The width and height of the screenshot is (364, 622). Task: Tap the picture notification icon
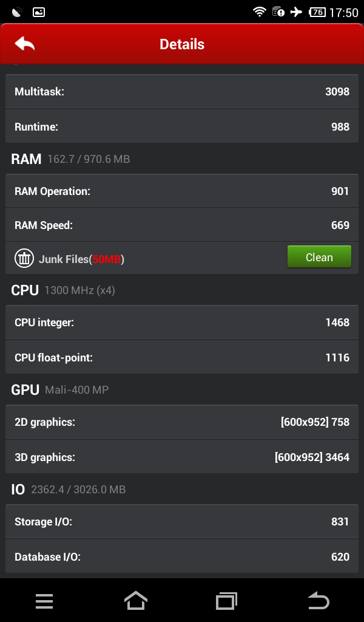pos(38,12)
